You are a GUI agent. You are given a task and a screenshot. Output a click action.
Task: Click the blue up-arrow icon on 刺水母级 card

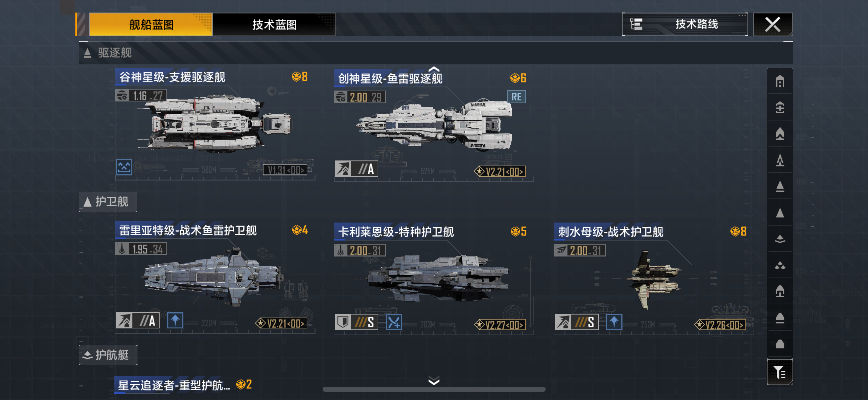click(x=614, y=322)
